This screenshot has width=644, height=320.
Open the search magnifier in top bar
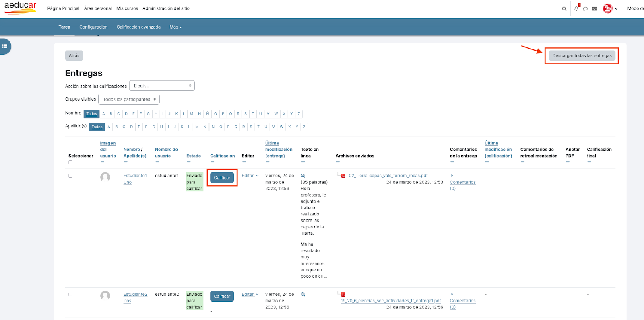pyautogui.click(x=564, y=9)
